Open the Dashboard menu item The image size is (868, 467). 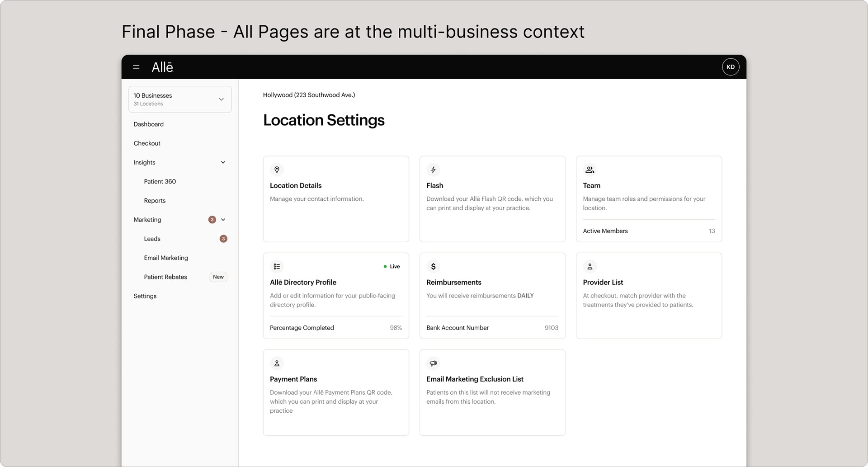pos(148,124)
